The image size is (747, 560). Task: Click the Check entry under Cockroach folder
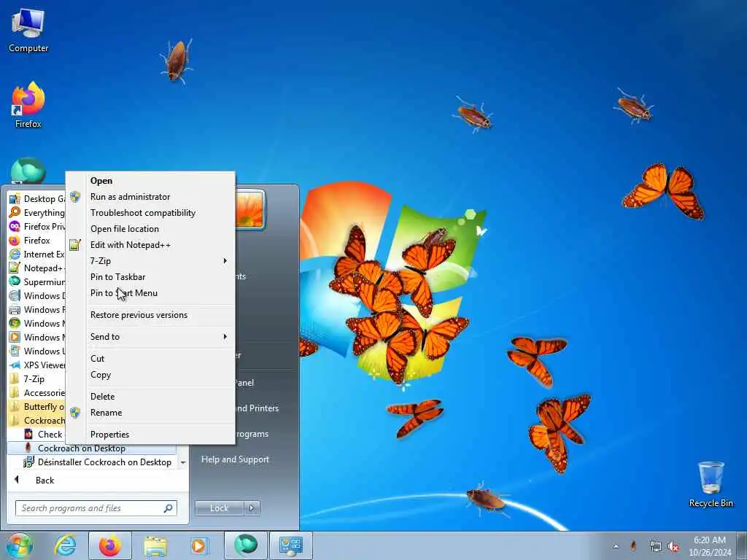tap(43, 435)
